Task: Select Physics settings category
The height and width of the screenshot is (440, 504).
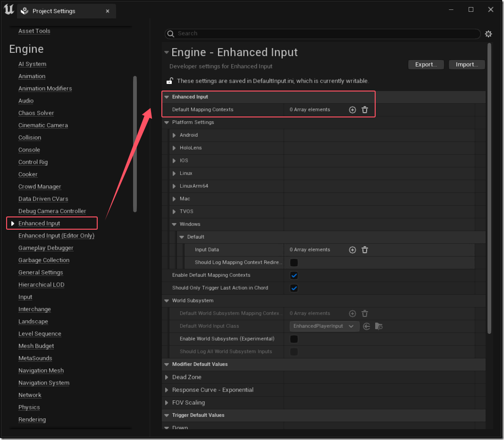Action: tap(29, 407)
